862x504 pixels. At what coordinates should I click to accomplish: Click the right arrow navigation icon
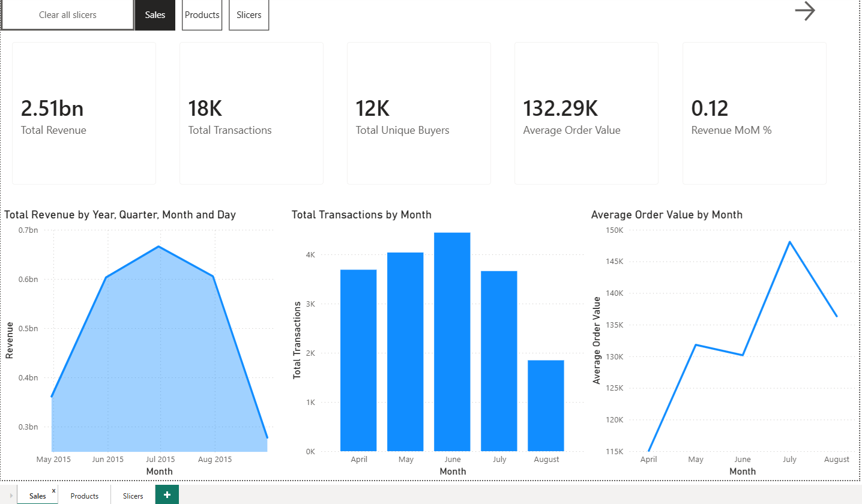click(805, 11)
